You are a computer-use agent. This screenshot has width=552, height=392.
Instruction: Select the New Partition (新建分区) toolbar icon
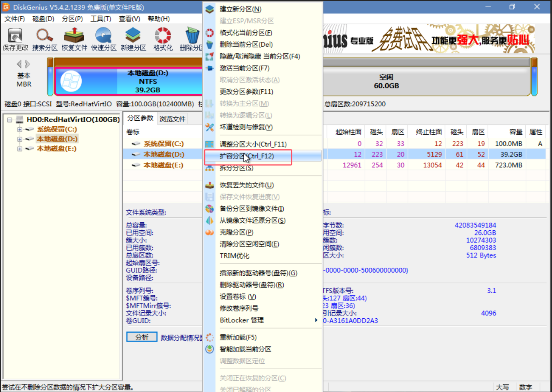(x=133, y=39)
